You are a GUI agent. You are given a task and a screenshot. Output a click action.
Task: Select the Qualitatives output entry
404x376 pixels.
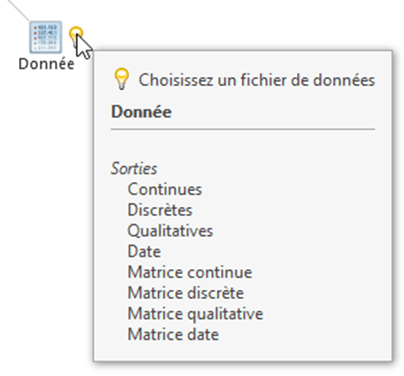tap(170, 231)
